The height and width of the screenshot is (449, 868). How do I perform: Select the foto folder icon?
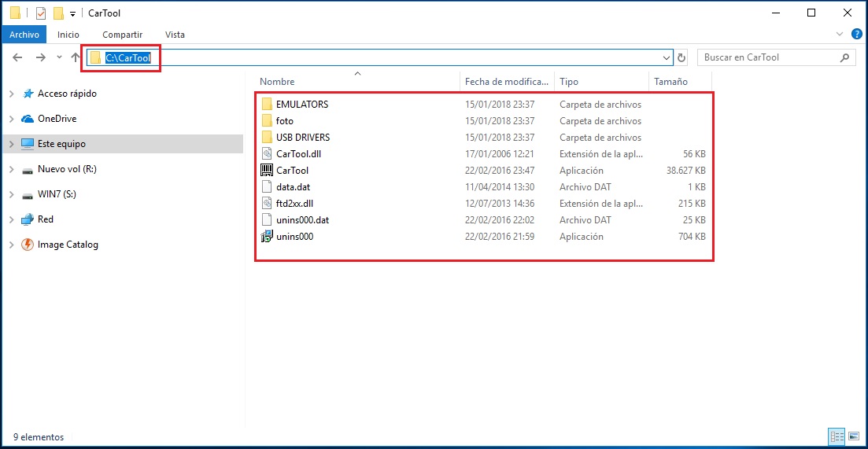(268, 120)
